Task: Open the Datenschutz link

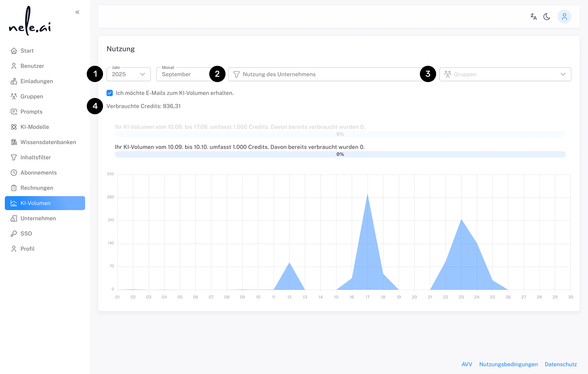Action: coord(561,364)
